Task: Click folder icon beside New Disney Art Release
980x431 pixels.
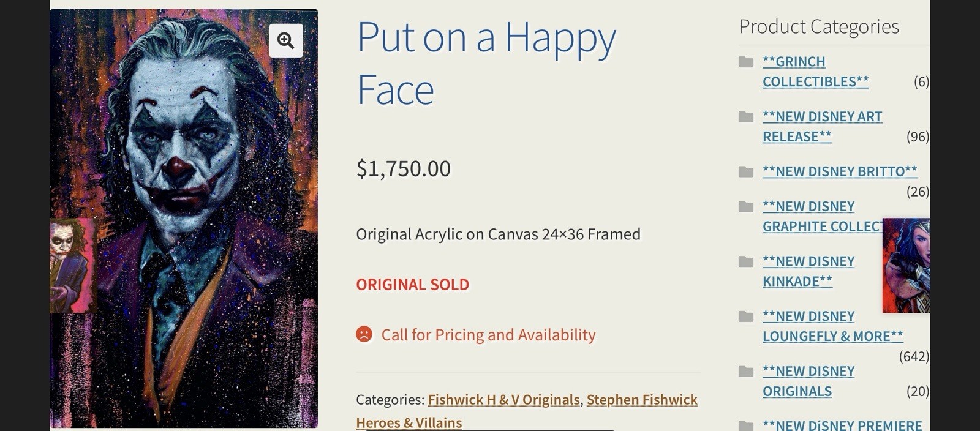Action: coord(746,117)
